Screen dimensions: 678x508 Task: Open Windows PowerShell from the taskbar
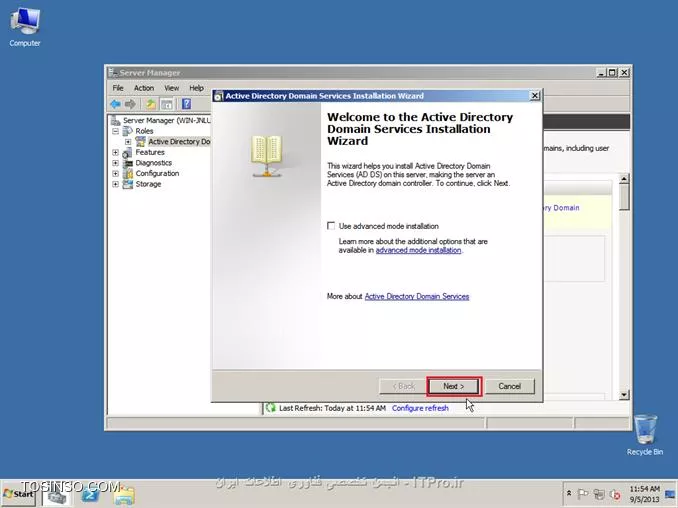[90, 495]
